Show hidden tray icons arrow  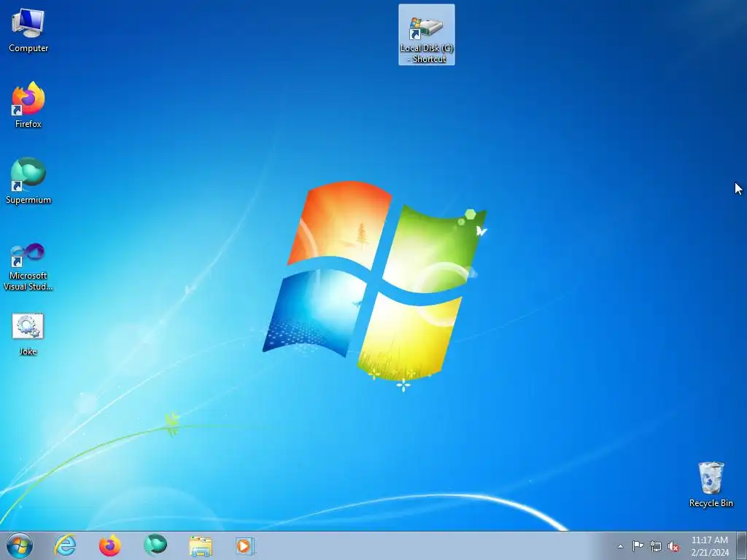(x=620, y=546)
